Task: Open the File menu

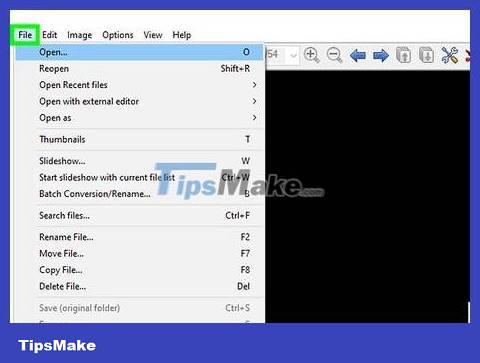Action: pos(25,35)
